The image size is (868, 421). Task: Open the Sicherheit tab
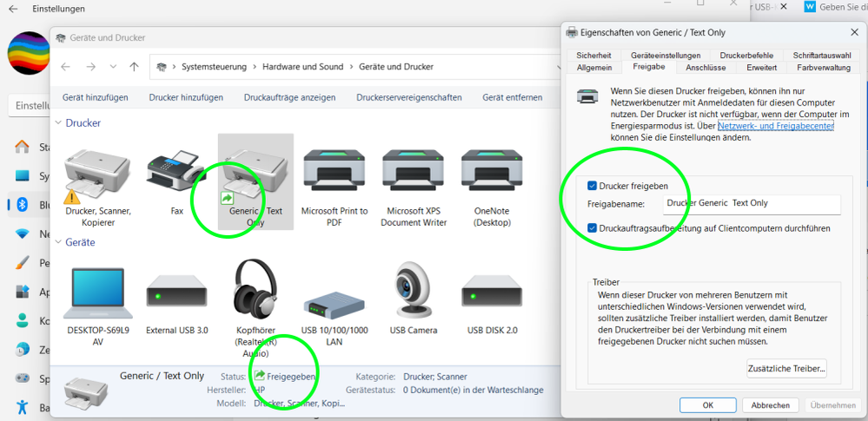(x=593, y=55)
